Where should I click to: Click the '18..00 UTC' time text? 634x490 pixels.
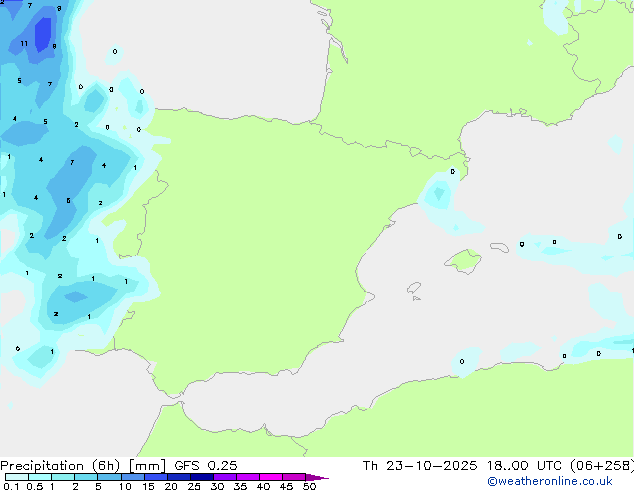524,466
